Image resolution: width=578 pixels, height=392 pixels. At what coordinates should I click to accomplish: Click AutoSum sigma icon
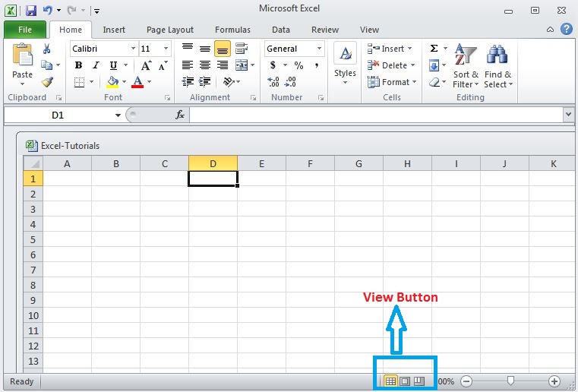pos(434,49)
